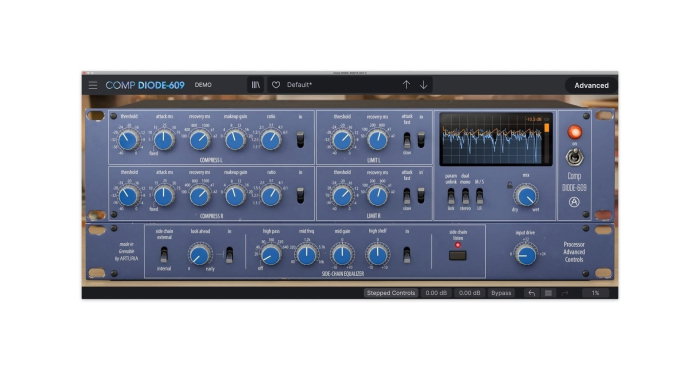Click the Limit R threshold knob
700x372 pixels.
pyautogui.click(x=342, y=196)
